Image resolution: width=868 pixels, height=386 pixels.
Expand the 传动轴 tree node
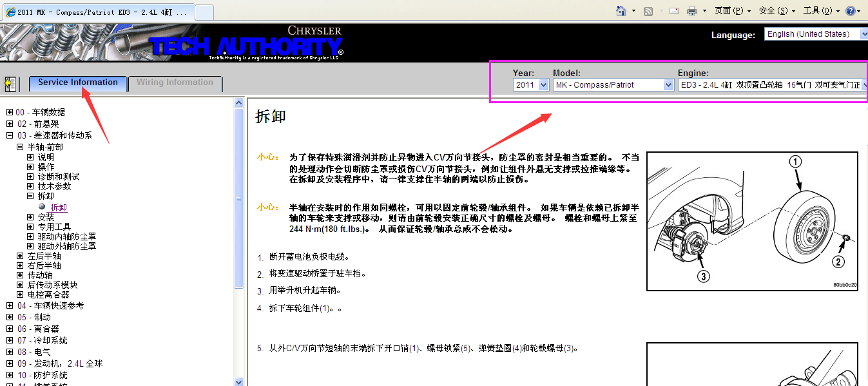click(20, 275)
